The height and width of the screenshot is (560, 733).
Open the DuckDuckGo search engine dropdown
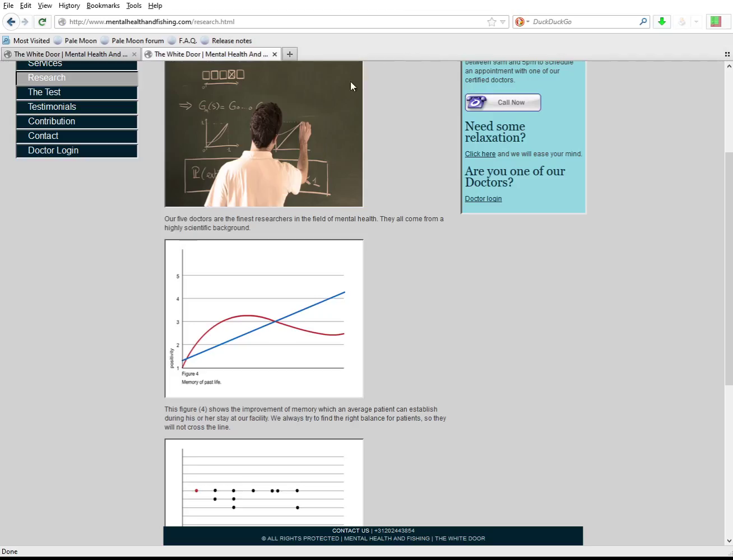(x=522, y=22)
